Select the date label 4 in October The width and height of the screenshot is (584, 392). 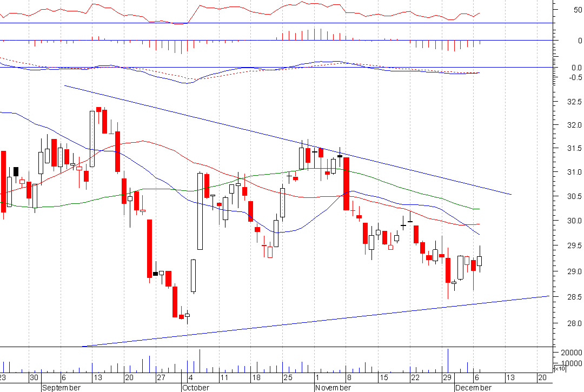(x=190, y=377)
